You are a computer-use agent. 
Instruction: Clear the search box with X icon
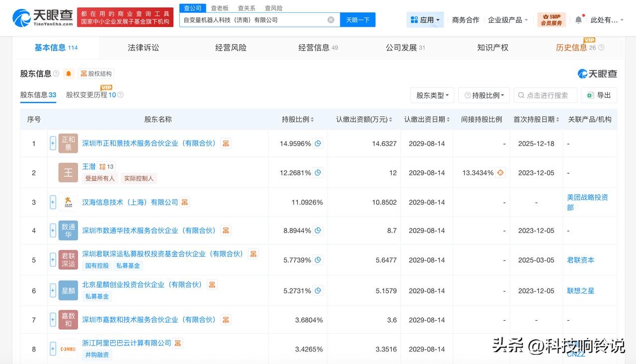click(x=331, y=20)
